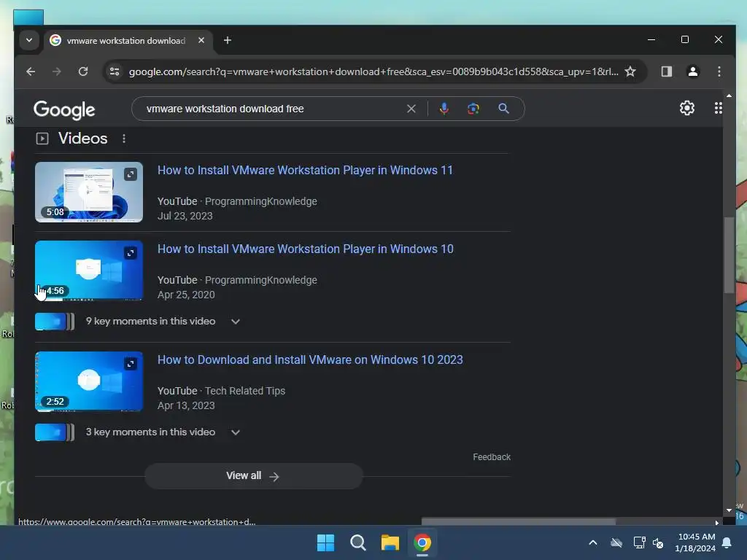Click the network tray icon
Image resolution: width=747 pixels, height=560 pixels.
point(639,542)
